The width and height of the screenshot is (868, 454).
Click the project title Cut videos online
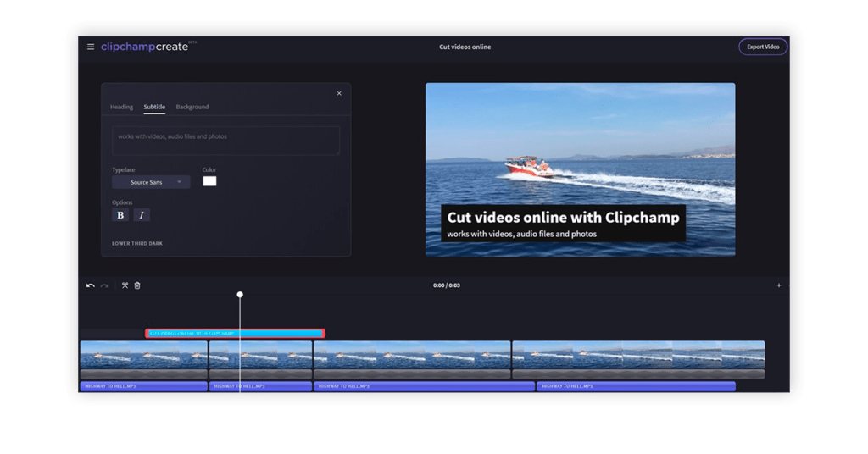(465, 47)
